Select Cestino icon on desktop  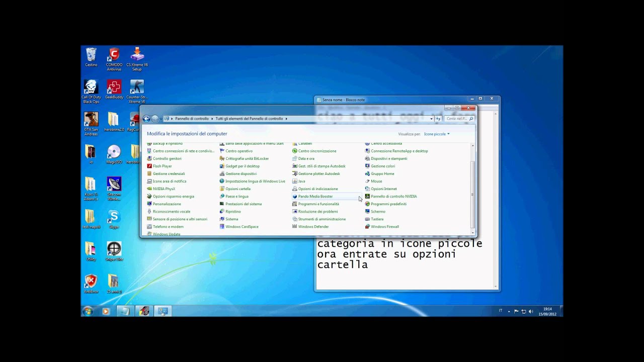(x=91, y=57)
